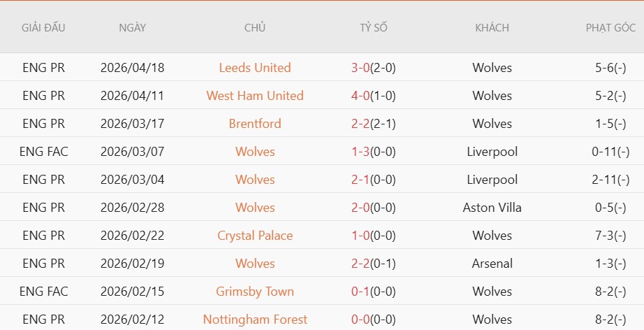Image resolution: width=644 pixels, height=330 pixels.
Task: Open the Leeds United team link
Action: point(254,68)
